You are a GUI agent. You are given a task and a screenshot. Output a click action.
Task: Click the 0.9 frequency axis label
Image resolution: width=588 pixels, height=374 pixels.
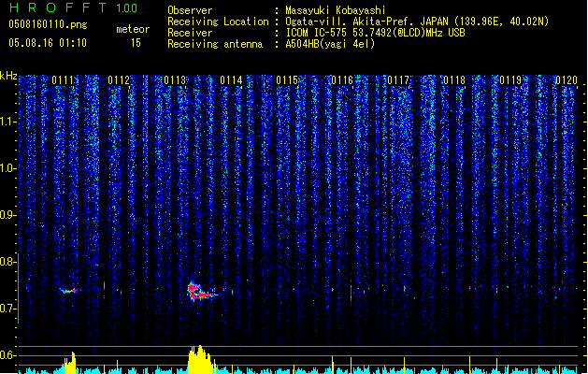(x=8, y=215)
